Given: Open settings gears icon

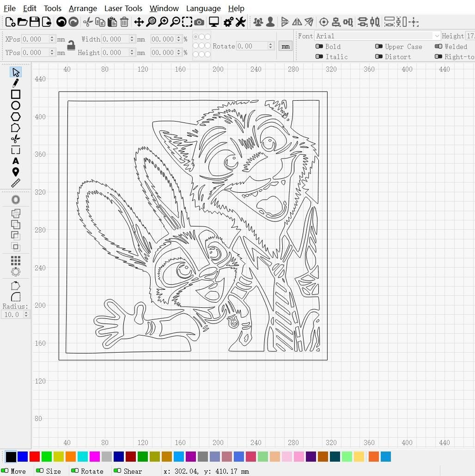Looking at the screenshot, I should (228, 22).
